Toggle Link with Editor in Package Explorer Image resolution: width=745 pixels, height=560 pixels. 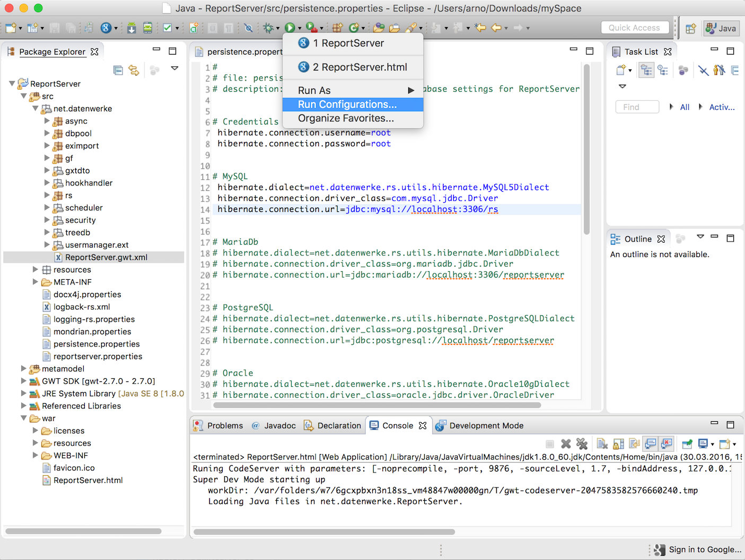tap(134, 70)
